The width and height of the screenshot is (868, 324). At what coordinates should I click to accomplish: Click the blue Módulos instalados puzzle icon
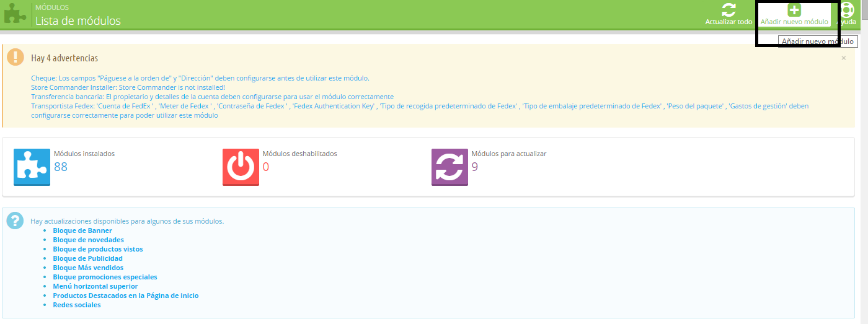tap(32, 167)
